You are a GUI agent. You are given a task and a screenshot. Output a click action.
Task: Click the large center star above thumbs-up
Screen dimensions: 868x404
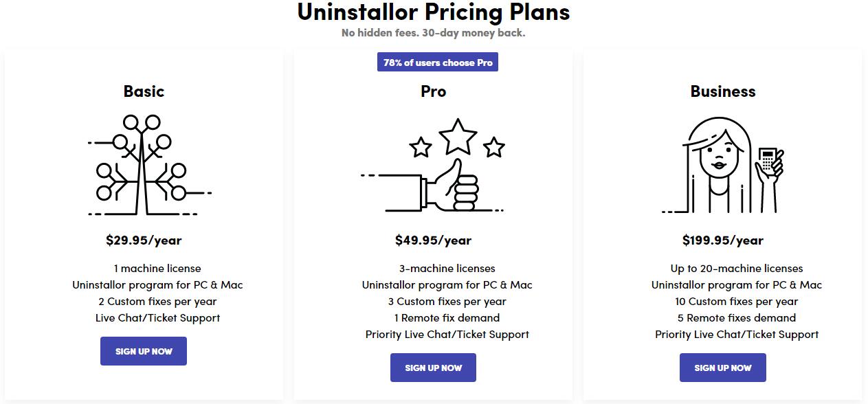458,136
